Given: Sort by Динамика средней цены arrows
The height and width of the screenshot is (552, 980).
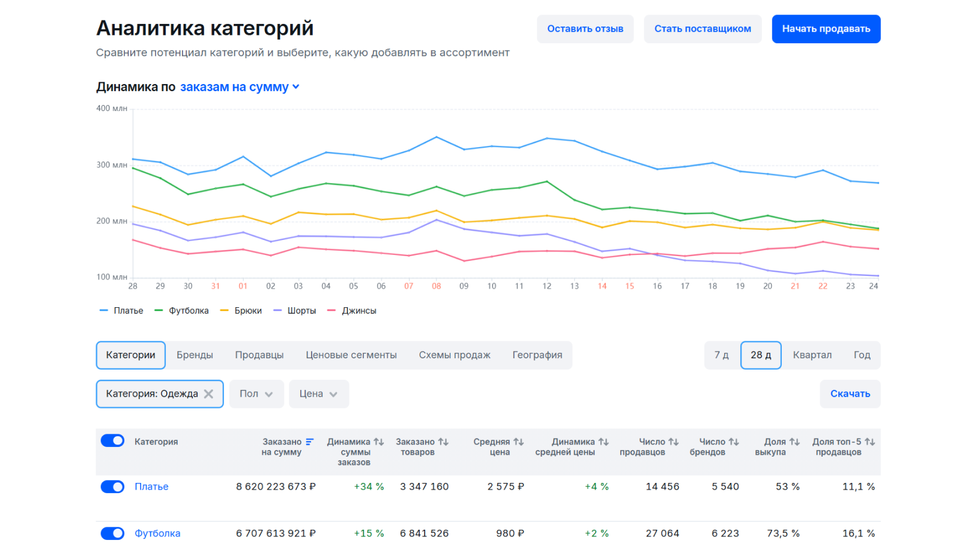Looking at the screenshot, I should [x=603, y=442].
